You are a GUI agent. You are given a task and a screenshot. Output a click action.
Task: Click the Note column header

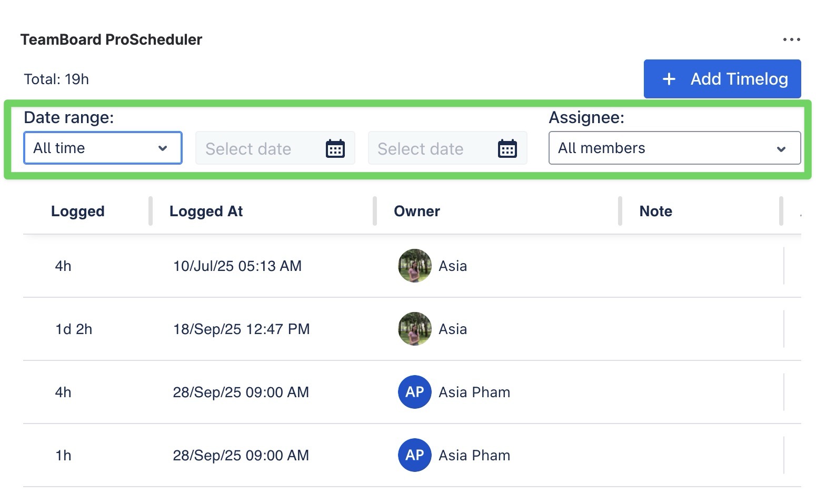655,211
